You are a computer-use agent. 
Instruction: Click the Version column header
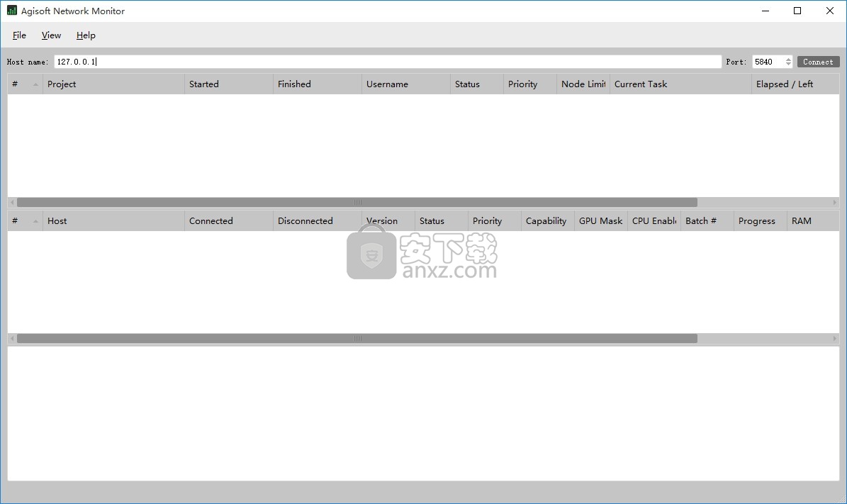click(388, 221)
